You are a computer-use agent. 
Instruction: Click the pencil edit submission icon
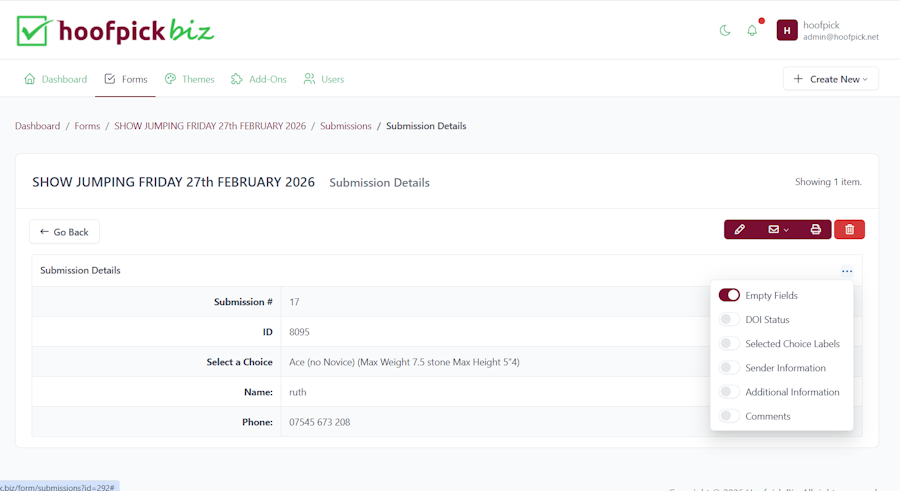point(739,230)
